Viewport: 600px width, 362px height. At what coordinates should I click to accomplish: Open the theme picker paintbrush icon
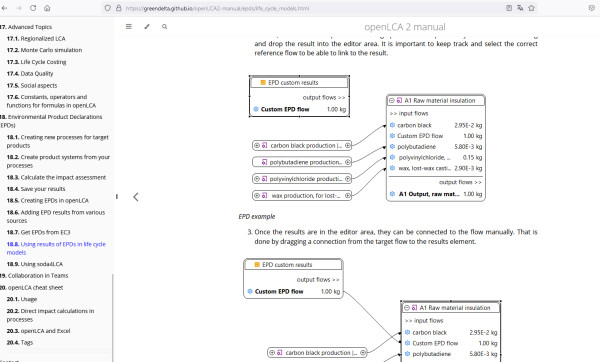(x=147, y=26)
